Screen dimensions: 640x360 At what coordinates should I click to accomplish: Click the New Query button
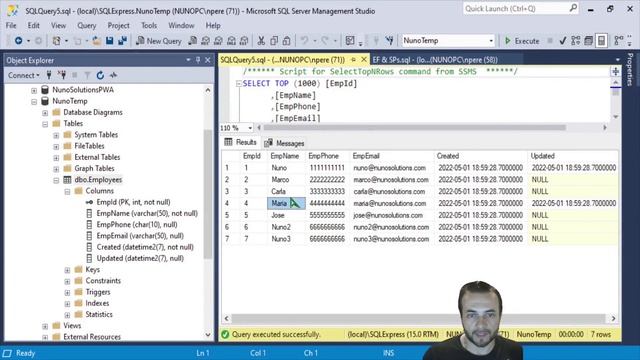159,40
